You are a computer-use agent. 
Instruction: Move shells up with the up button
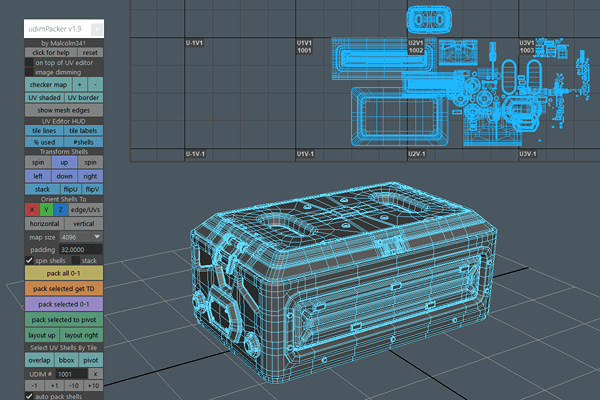coord(64,162)
